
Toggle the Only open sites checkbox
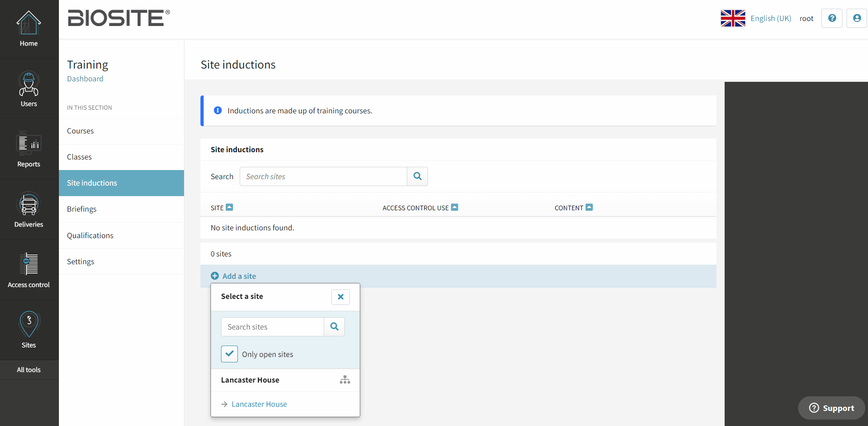tap(229, 354)
